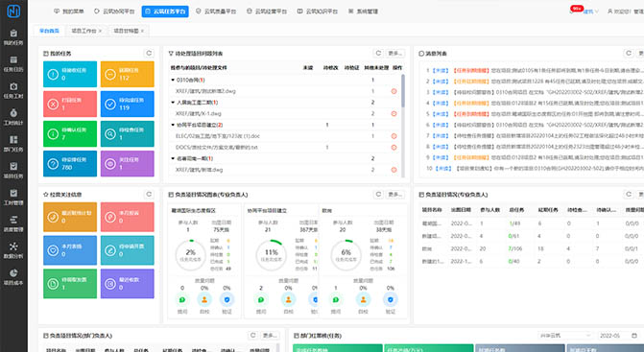Collapse the 0310 project tree row
Screen dimensions: 644x352
[173, 80]
